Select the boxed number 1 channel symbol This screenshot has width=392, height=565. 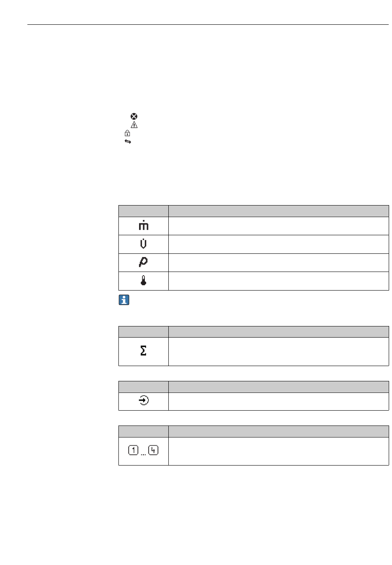click(x=133, y=451)
